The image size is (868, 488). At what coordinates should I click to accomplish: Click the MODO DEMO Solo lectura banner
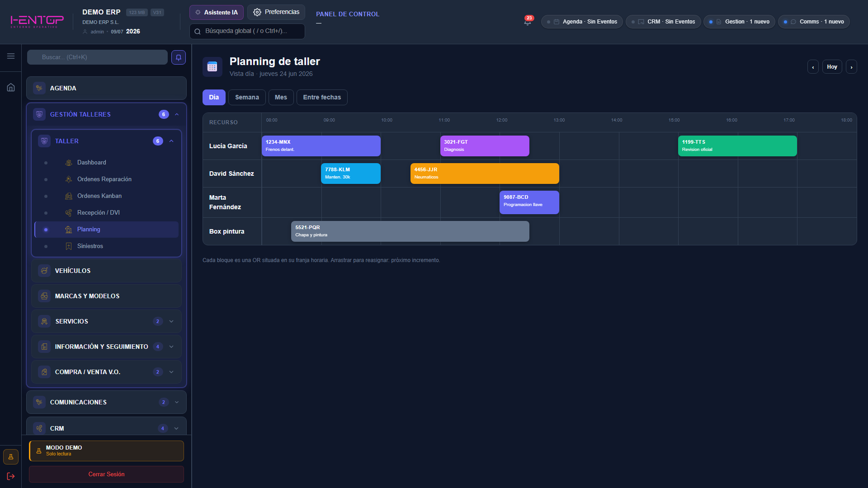point(107,451)
